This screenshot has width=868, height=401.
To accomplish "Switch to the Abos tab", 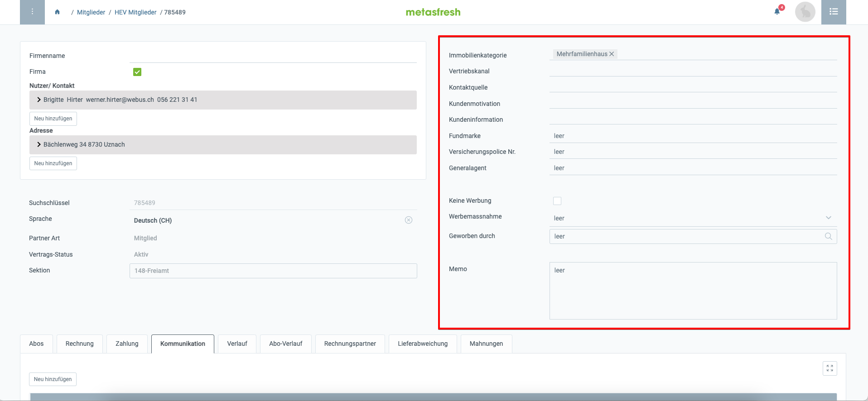I will (36, 344).
